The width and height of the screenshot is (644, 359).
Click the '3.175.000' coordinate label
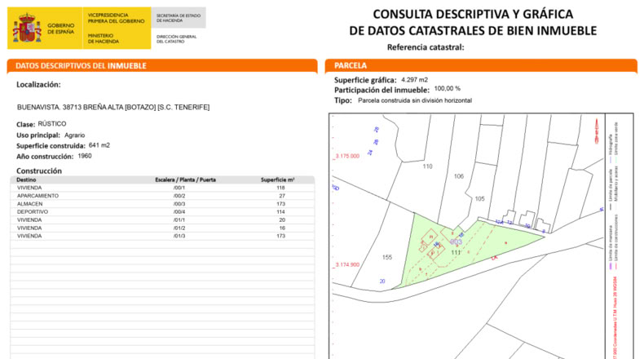(347, 157)
